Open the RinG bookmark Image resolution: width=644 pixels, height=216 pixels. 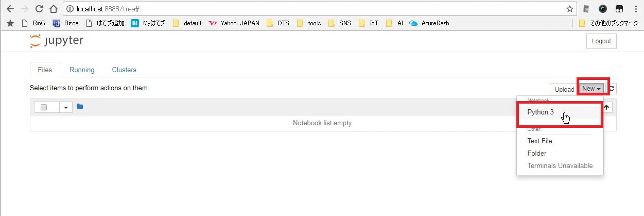point(33,23)
